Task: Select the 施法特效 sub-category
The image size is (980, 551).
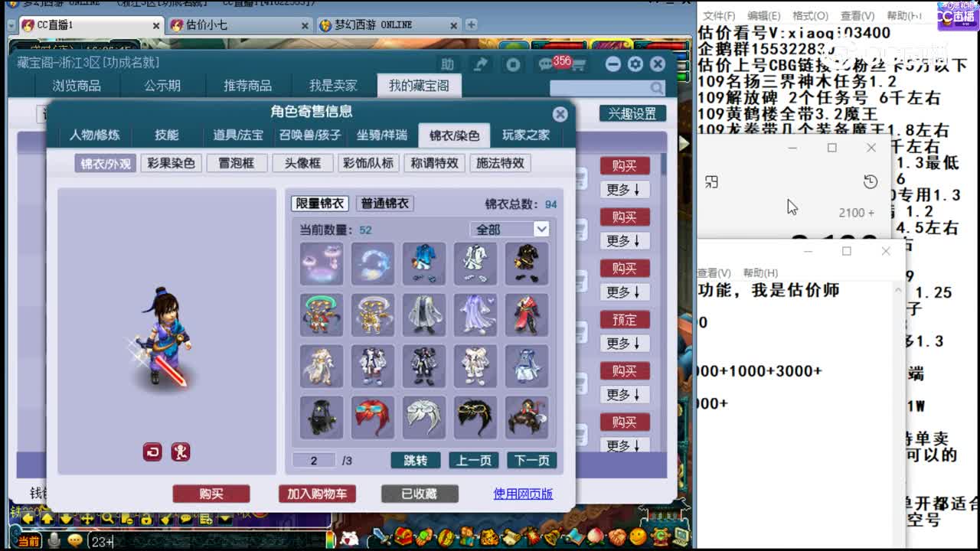Action: coord(500,163)
